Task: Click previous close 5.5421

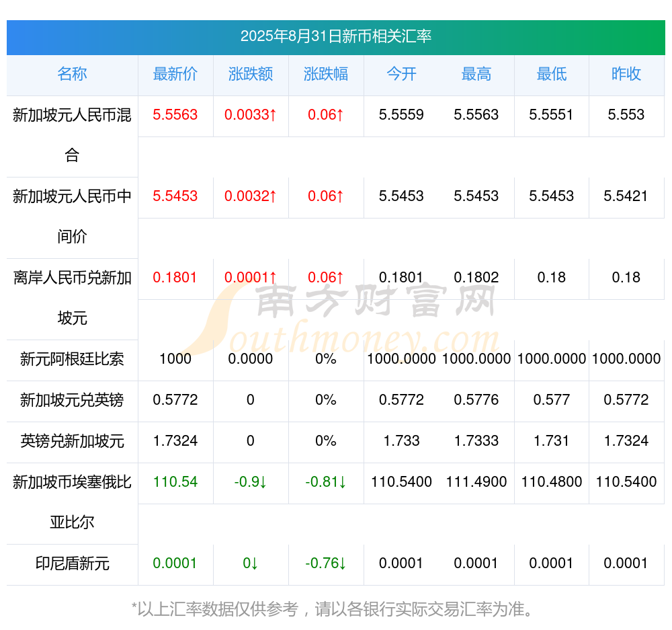Action: point(626,196)
